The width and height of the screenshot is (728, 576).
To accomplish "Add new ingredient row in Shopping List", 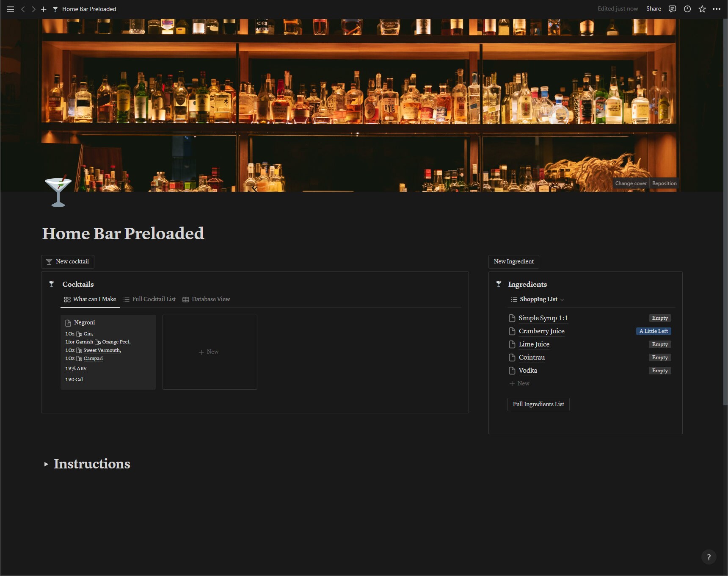I will 519,384.
